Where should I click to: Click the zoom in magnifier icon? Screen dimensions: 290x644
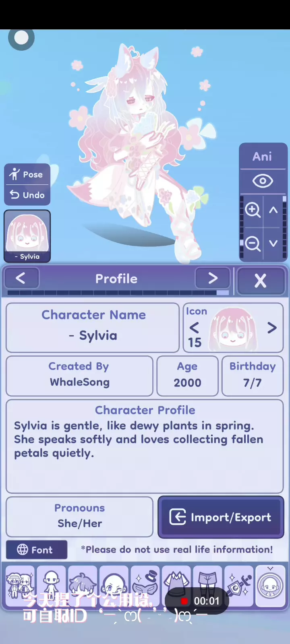(253, 210)
